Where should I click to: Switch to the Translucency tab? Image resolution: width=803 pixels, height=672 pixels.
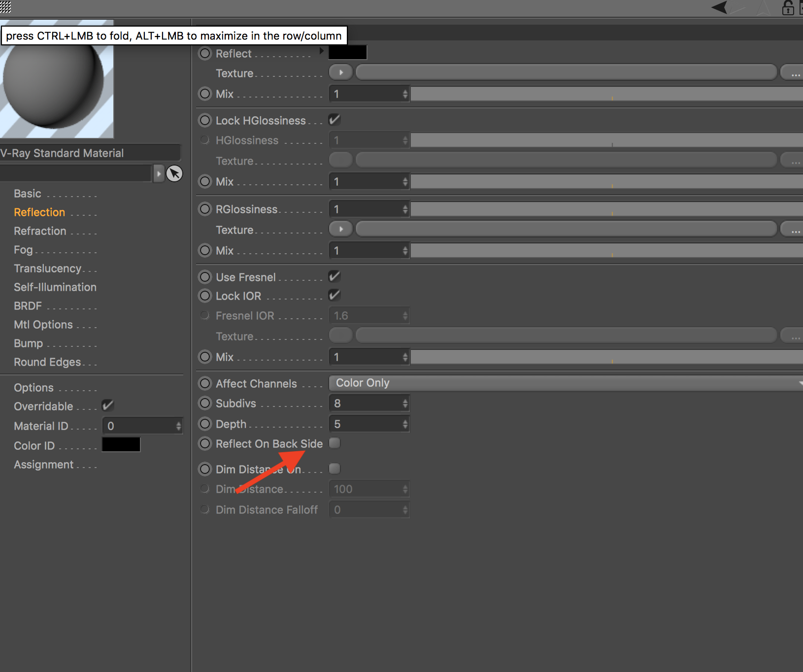pos(47,269)
